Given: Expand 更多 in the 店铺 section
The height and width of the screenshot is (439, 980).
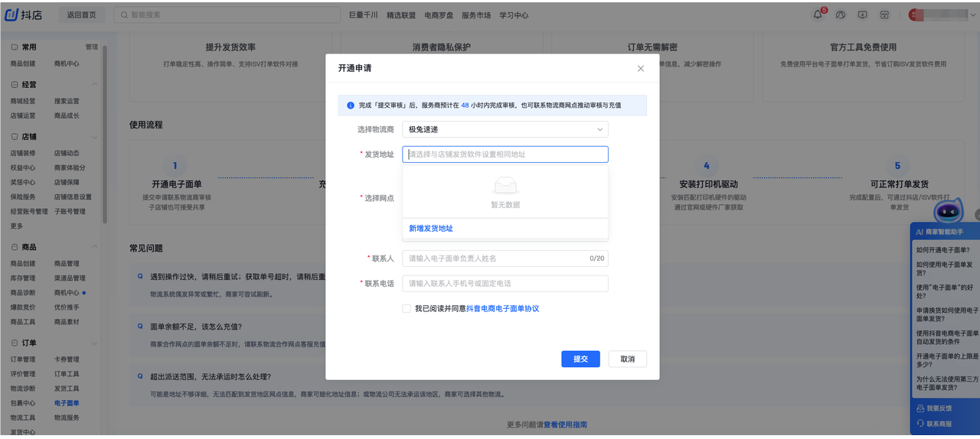Looking at the screenshot, I should [17, 226].
